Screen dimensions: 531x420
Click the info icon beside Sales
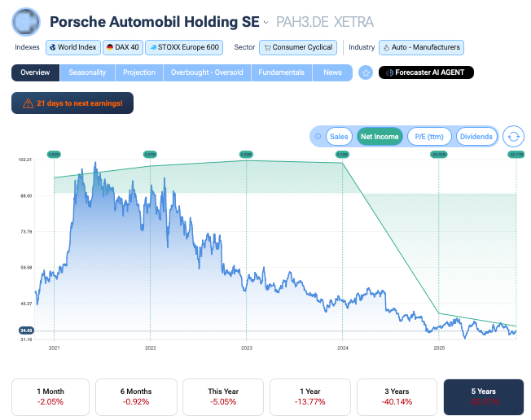318,137
